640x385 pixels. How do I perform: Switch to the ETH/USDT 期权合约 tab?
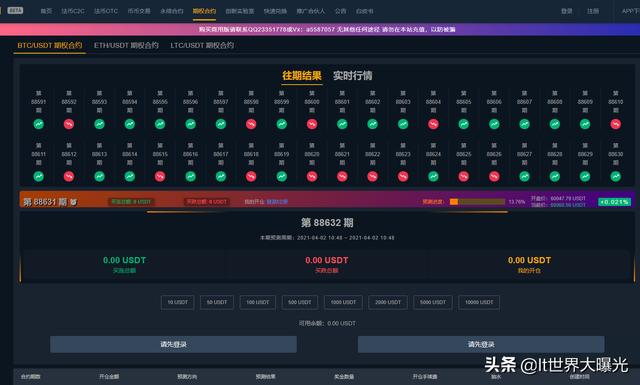coord(126,45)
